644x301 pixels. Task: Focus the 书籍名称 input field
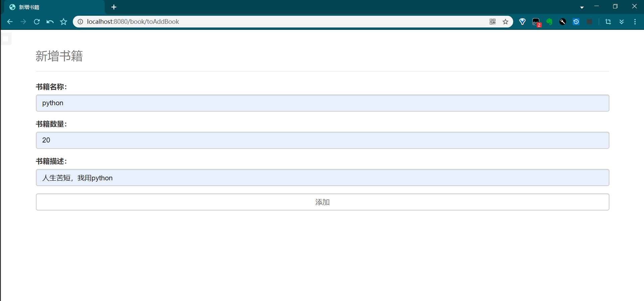pos(322,103)
